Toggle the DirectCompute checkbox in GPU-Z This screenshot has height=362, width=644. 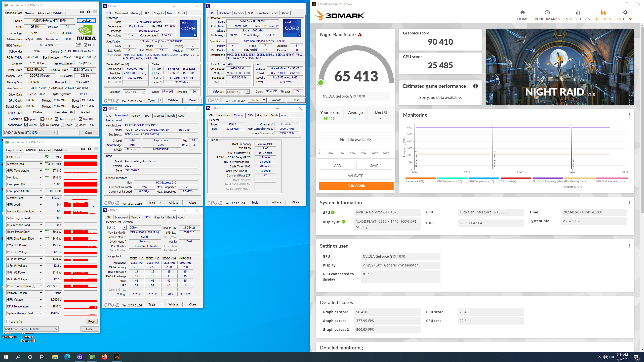click(56, 119)
